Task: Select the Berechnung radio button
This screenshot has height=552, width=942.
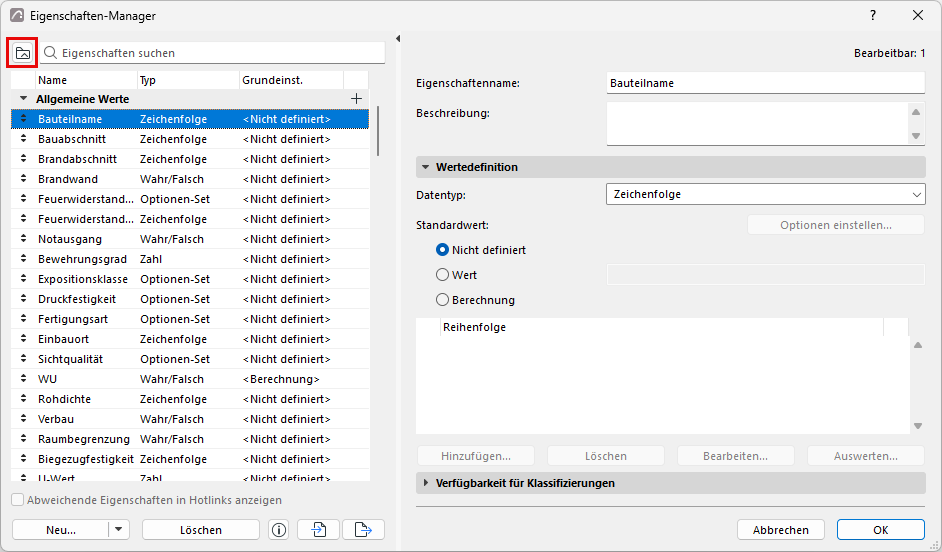Action: [x=442, y=300]
